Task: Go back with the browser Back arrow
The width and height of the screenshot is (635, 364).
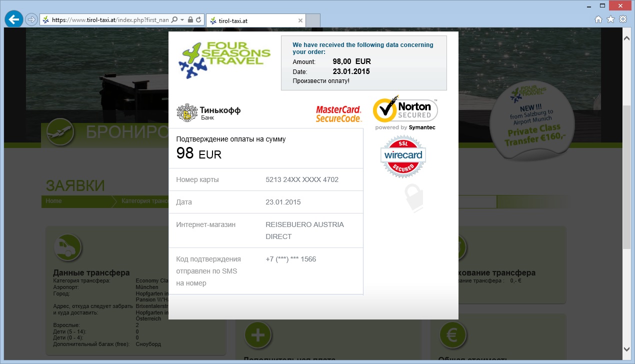Action: pyautogui.click(x=14, y=19)
